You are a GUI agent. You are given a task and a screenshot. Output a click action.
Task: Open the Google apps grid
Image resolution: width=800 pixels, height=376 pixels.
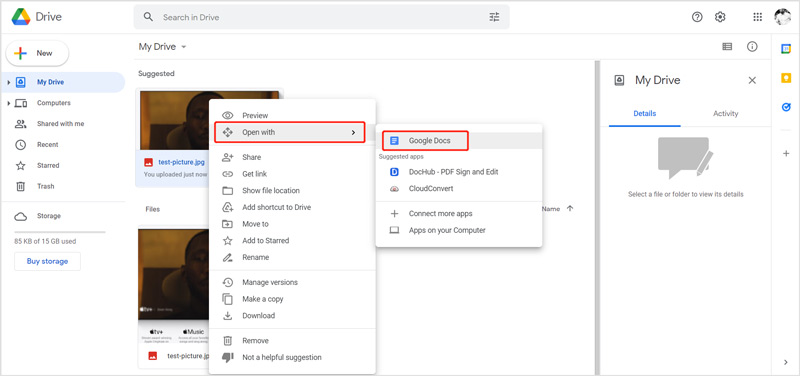coord(758,17)
